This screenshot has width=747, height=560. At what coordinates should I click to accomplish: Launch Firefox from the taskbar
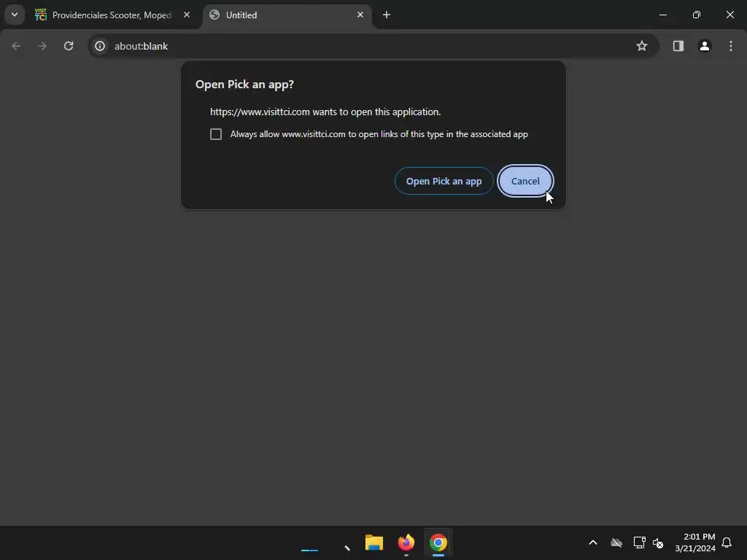(x=406, y=542)
